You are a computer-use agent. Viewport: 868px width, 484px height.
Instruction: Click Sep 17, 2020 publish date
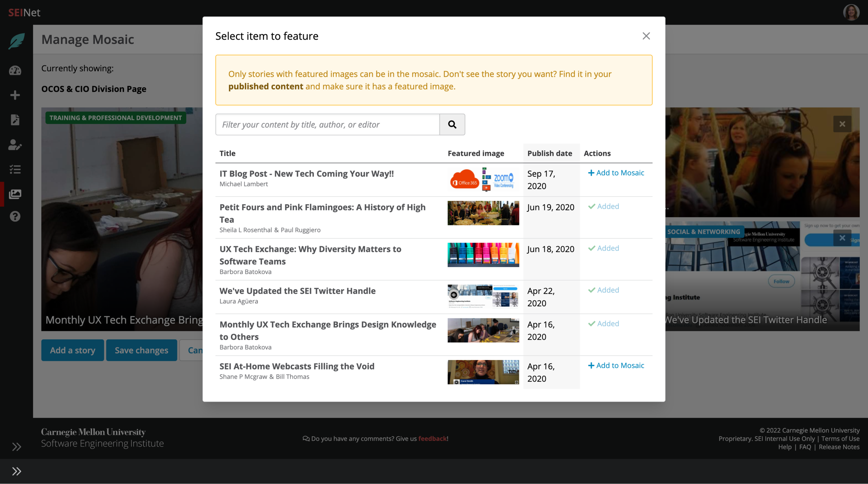coord(541,180)
